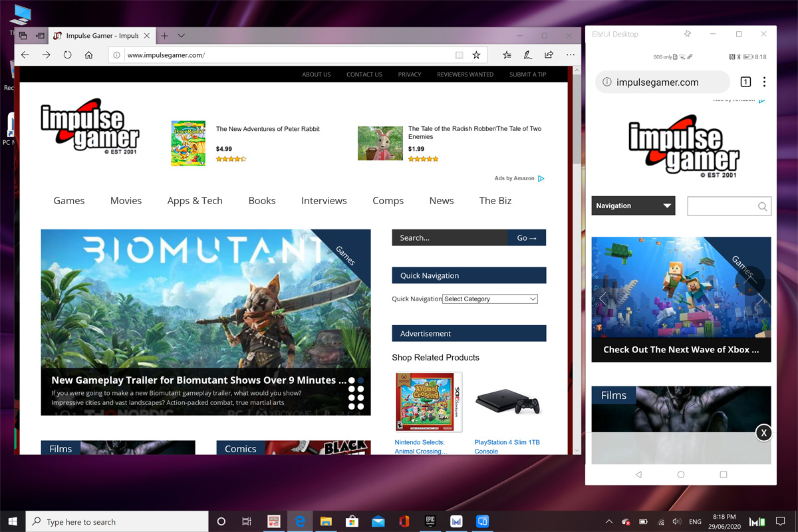Open tab switcher in EMUI browser
Screen dimensions: 798x532
tap(745, 82)
